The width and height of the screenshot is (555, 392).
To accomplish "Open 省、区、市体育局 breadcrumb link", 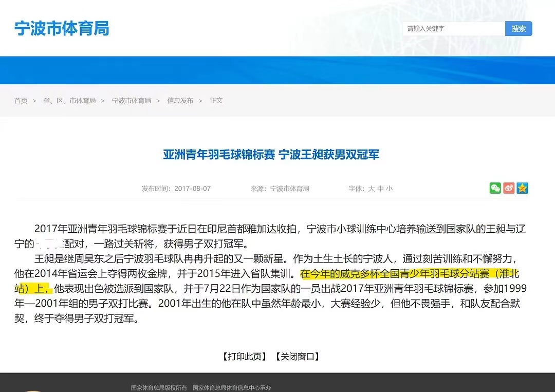I will pyautogui.click(x=69, y=101).
